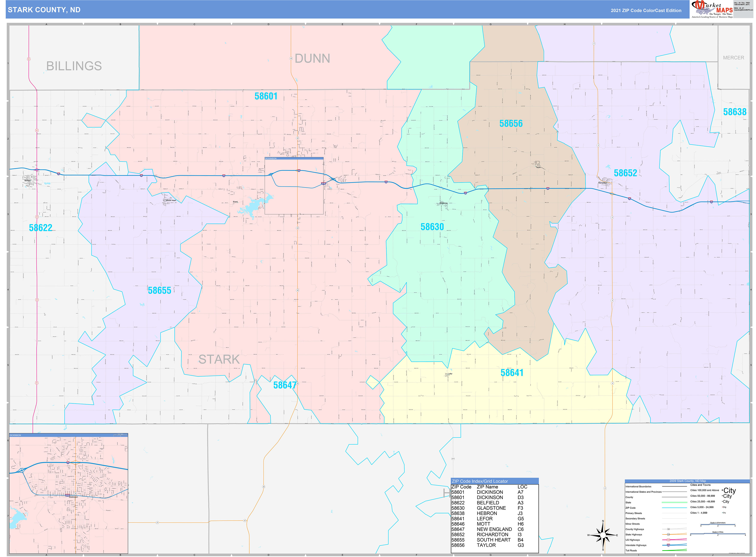
Task: Click 'Toll Roads' legend entry
Action: [x=631, y=551]
